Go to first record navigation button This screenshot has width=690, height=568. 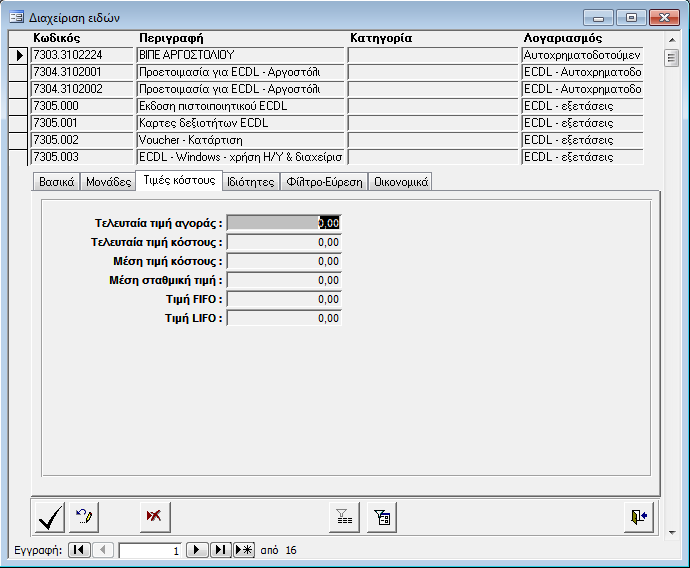point(79,550)
